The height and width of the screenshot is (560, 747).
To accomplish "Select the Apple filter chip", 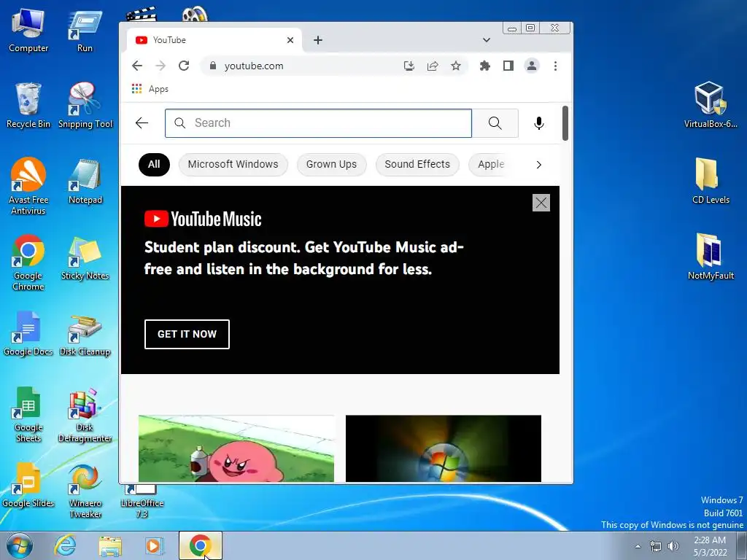I will click(x=491, y=164).
